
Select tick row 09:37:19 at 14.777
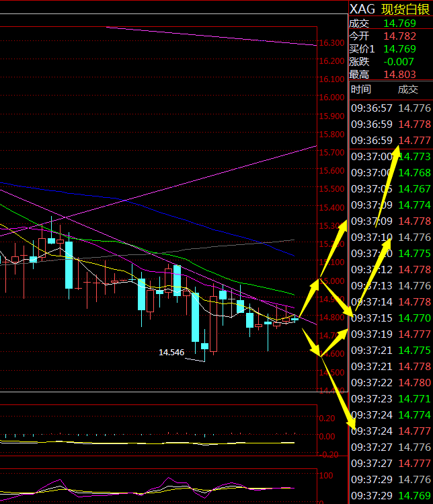pos(391,334)
